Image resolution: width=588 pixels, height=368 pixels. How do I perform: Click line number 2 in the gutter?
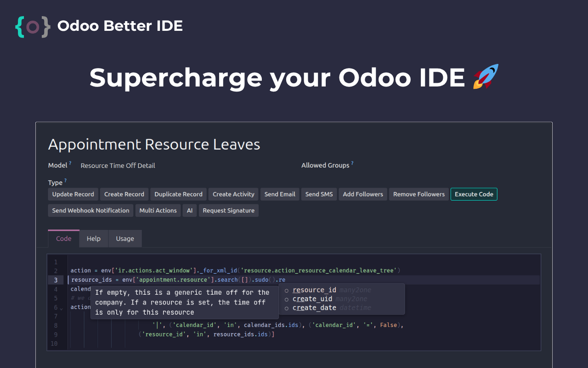[56, 271]
